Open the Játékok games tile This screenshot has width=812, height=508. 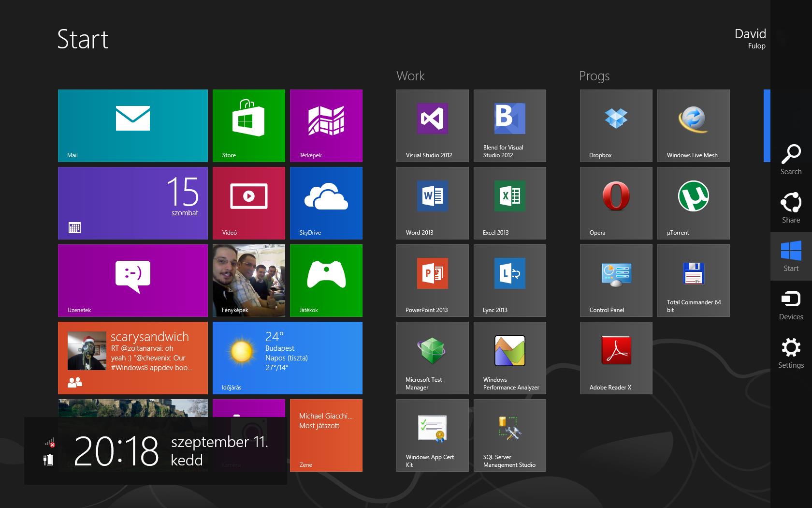pos(326,281)
